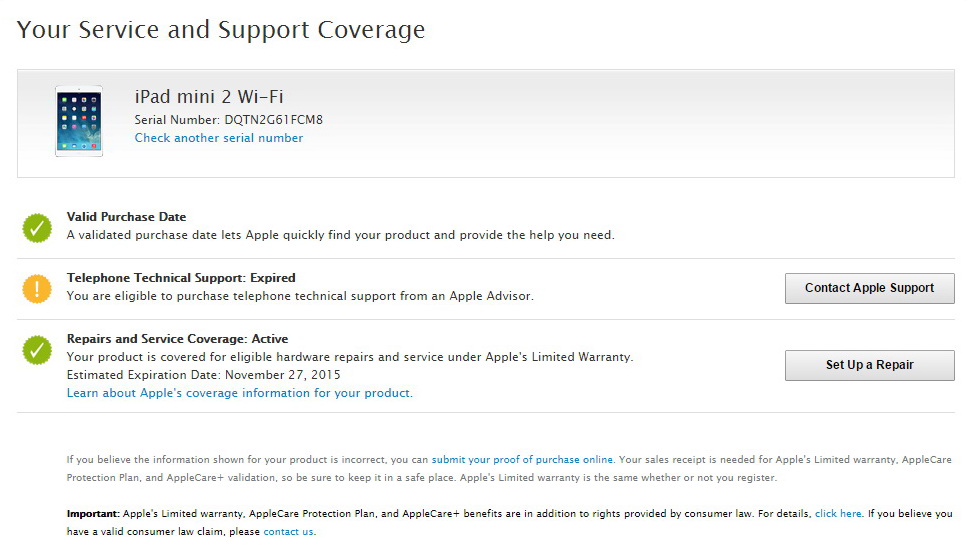Open the 'contact us' link
The height and width of the screenshot is (560, 967).
pyautogui.click(x=288, y=531)
